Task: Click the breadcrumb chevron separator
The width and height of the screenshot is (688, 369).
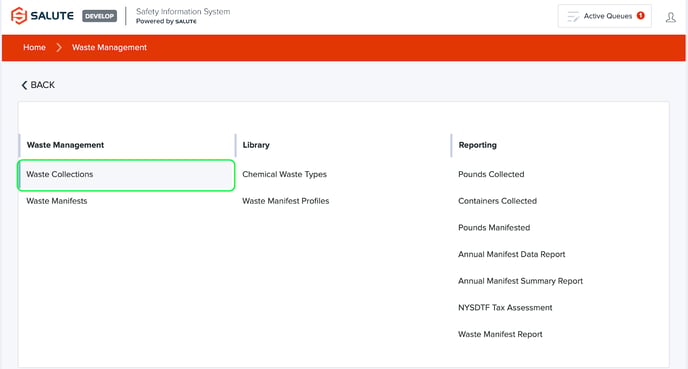Action: click(x=59, y=47)
